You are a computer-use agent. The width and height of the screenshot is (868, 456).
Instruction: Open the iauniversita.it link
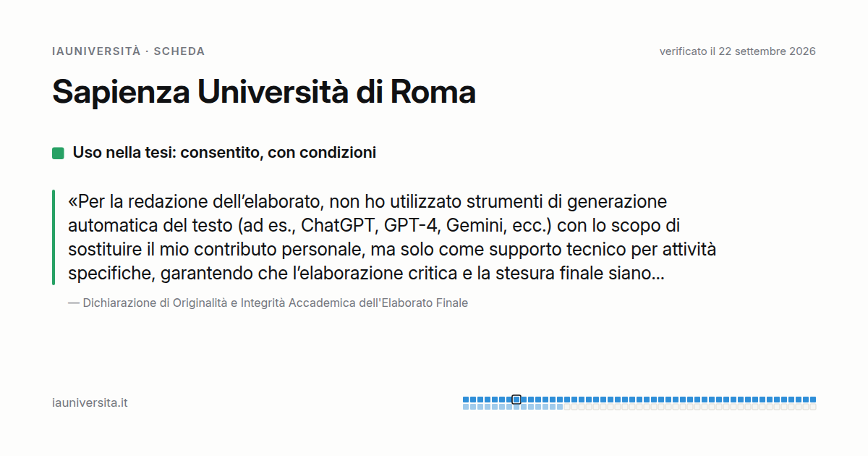click(90, 402)
